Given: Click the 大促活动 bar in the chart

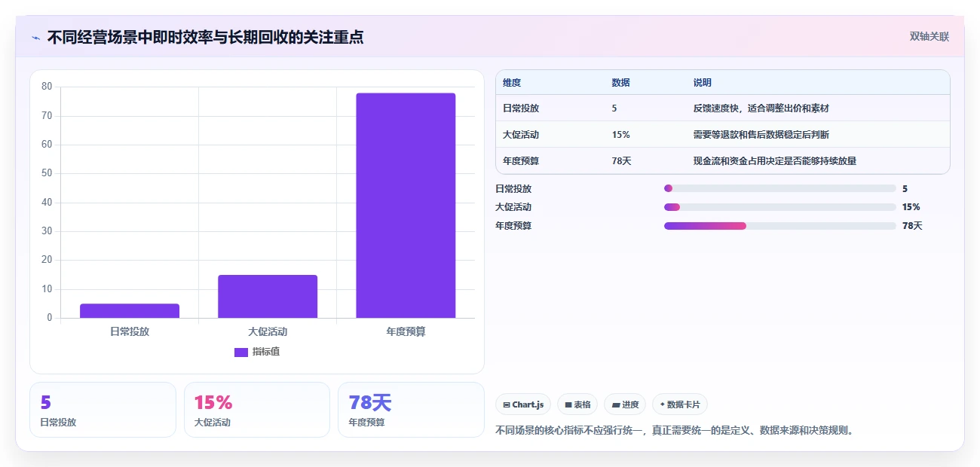Looking at the screenshot, I should pos(268,296).
